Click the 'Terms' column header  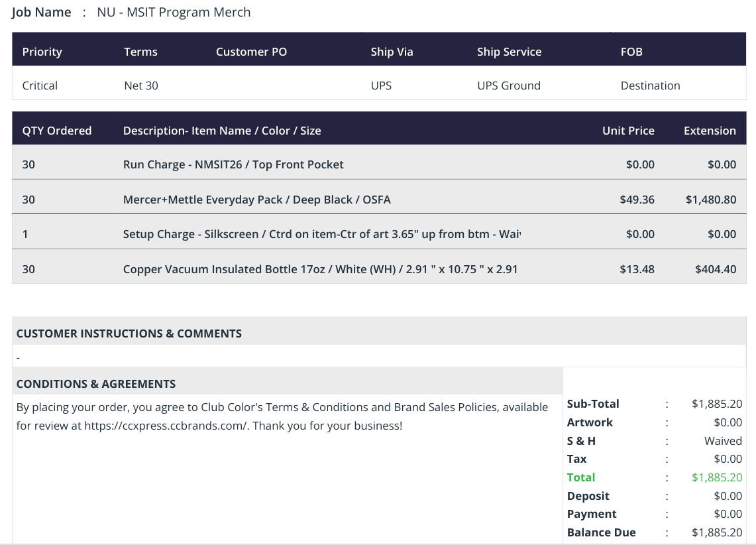click(140, 52)
